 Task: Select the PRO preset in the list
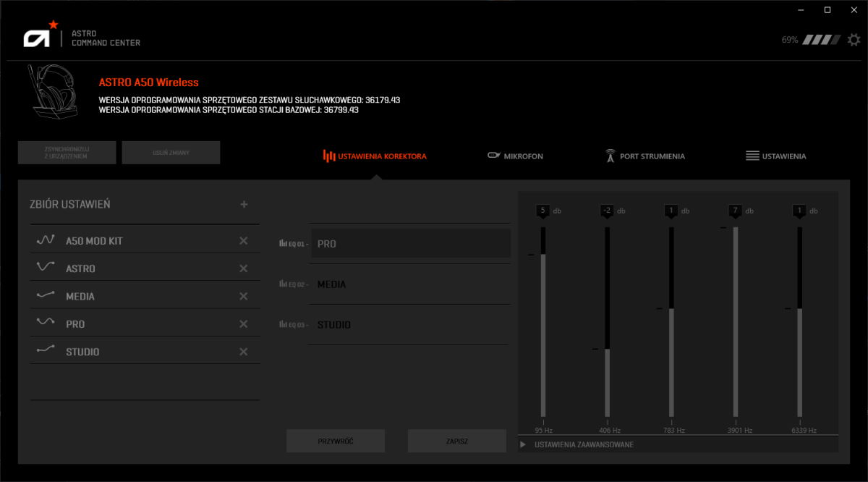click(75, 324)
